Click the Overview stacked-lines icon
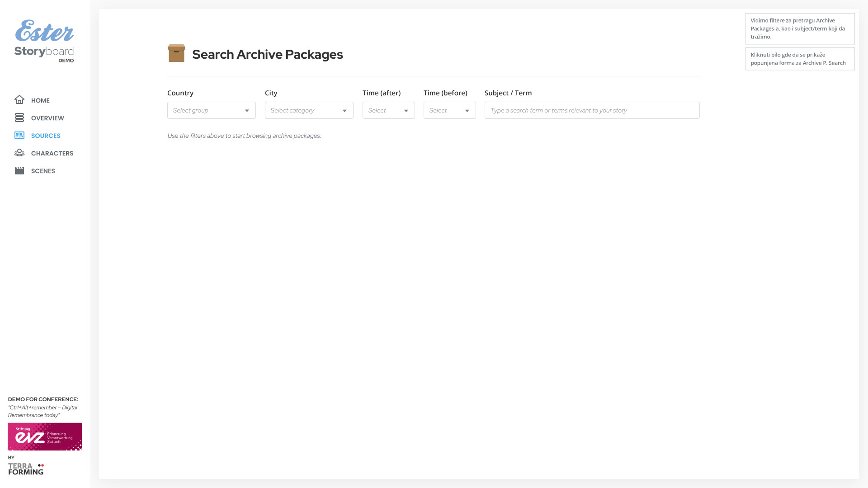The height and width of the screenshot is (488, 868). tap(19, 117)
